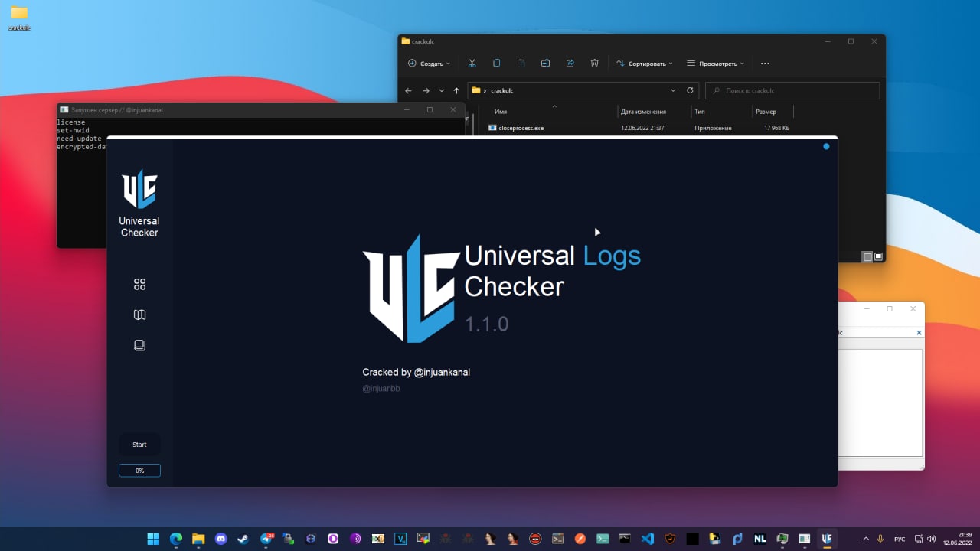The image size is (980, 551).
Task: Click the ULC app taskbar icon
Action: 826,539
